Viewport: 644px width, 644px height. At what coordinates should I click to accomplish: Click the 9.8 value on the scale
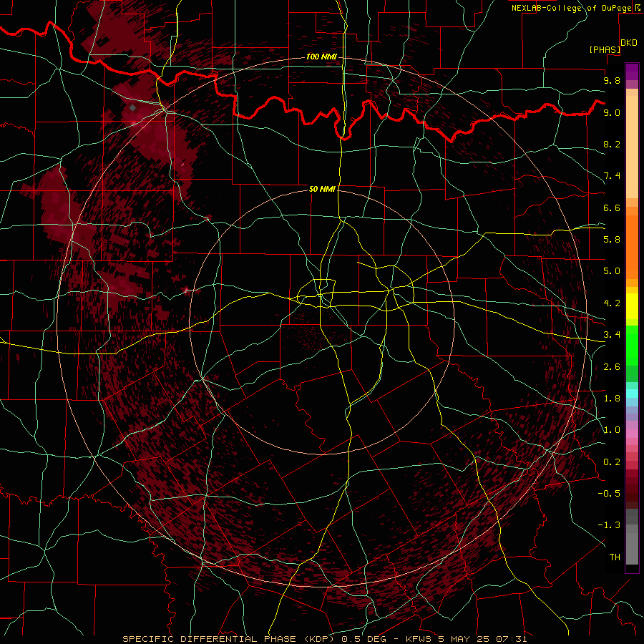click(612, 80)
